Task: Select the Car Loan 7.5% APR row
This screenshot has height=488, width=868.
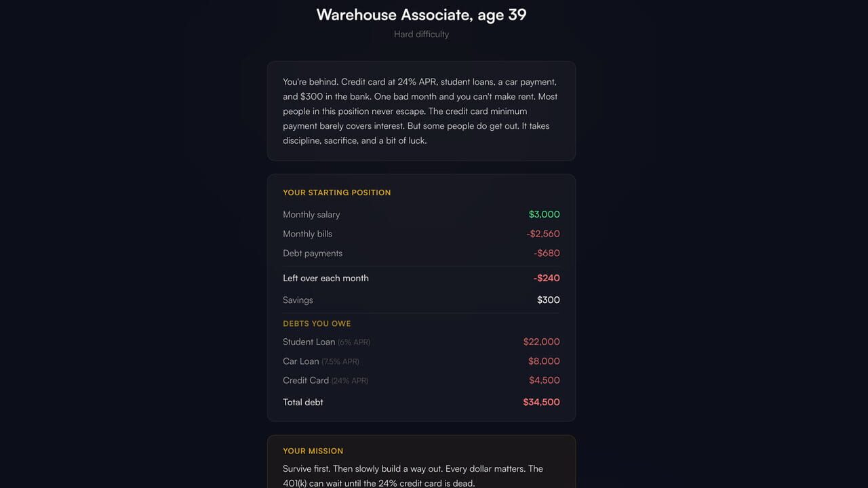Action: [x=421, y=361]
